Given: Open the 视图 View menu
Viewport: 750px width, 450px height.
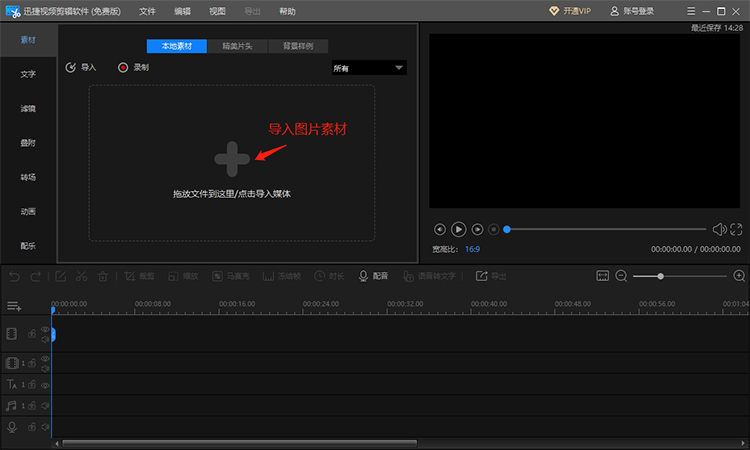Looking at the screenshot, I should coord(217,11).
